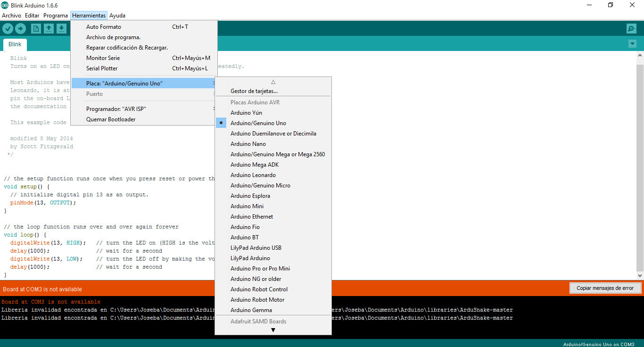
Task: Click the 'pinMode(13, OUTPUT);' code line
Action: click(43, 203)
